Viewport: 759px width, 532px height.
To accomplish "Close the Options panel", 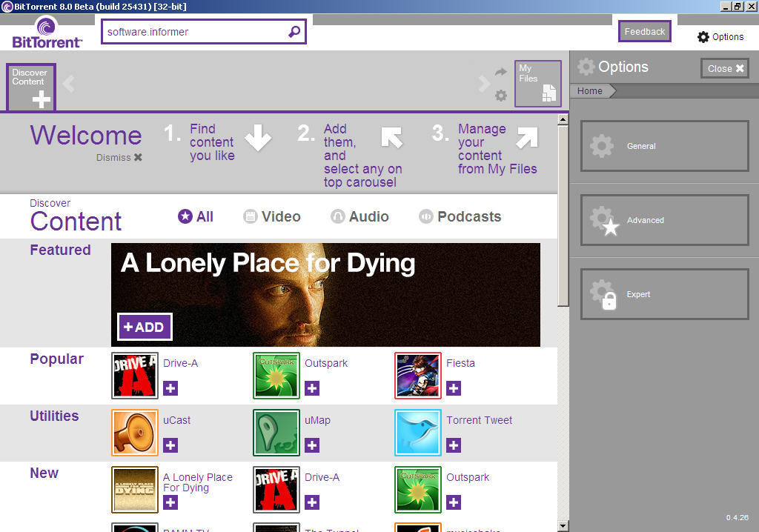I will [x=725, y=68].
